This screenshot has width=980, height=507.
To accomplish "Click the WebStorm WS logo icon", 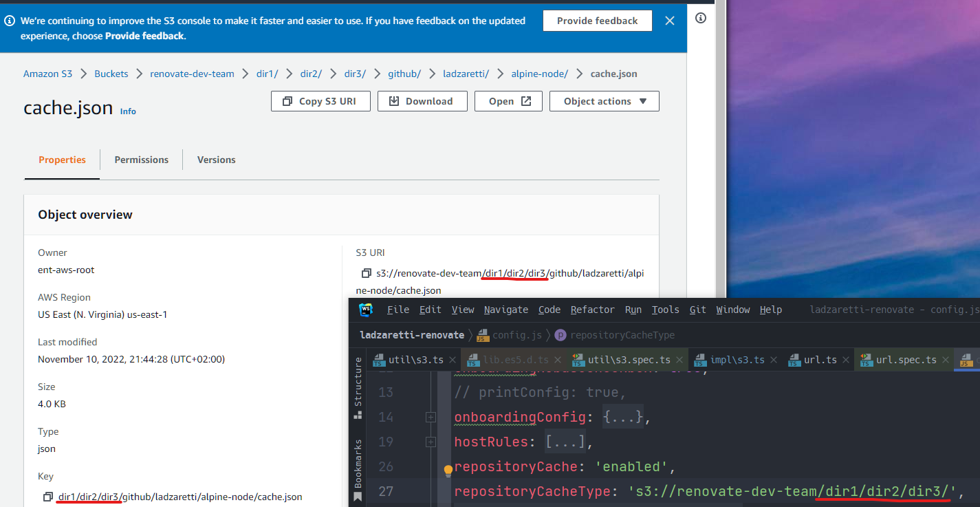I will [367, 309].
